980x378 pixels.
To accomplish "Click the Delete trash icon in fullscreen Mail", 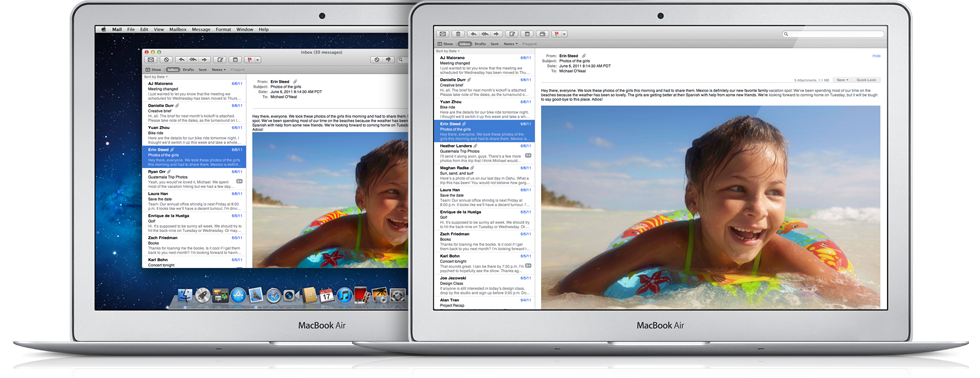I will [458, 34].
